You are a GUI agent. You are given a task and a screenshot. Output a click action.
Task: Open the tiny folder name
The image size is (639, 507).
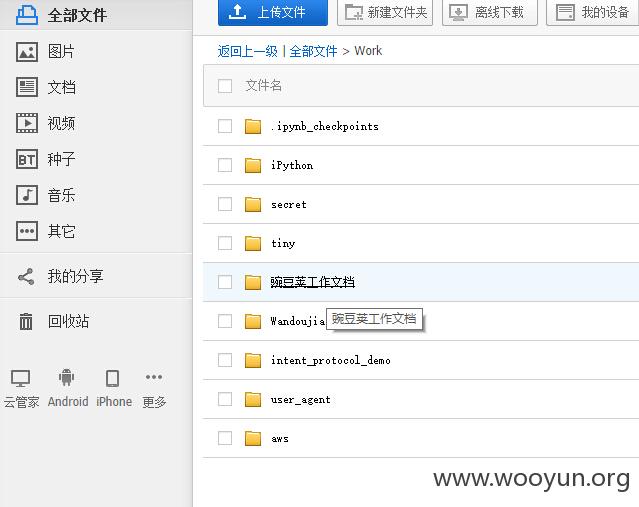(x=283, y=243)
